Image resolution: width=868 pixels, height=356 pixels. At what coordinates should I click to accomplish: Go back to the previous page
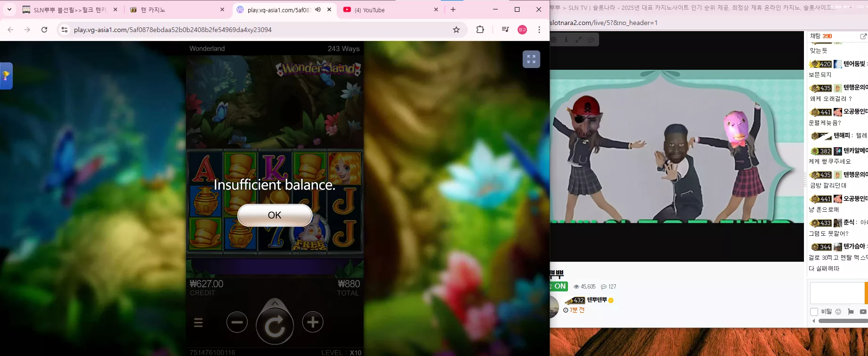(x=10, y=30)
